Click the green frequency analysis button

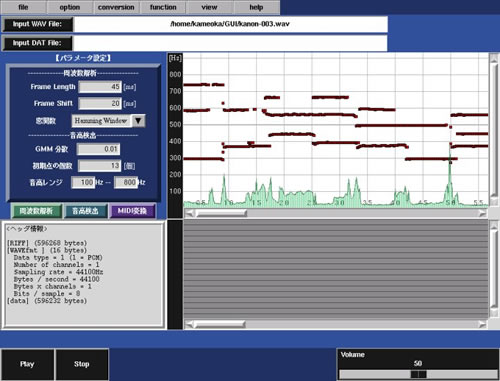[x=36, y=211]
